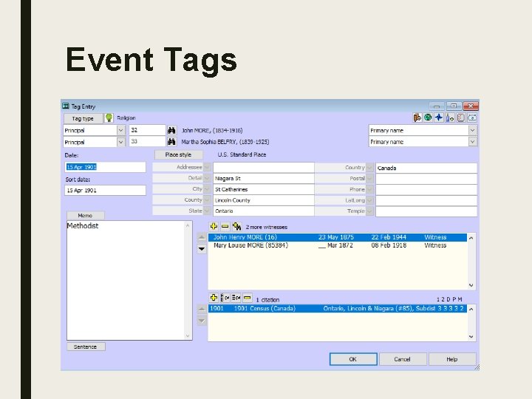532x399 pixels.
Task: Open the County label dropdown arrow
Action: pos(207,199)
